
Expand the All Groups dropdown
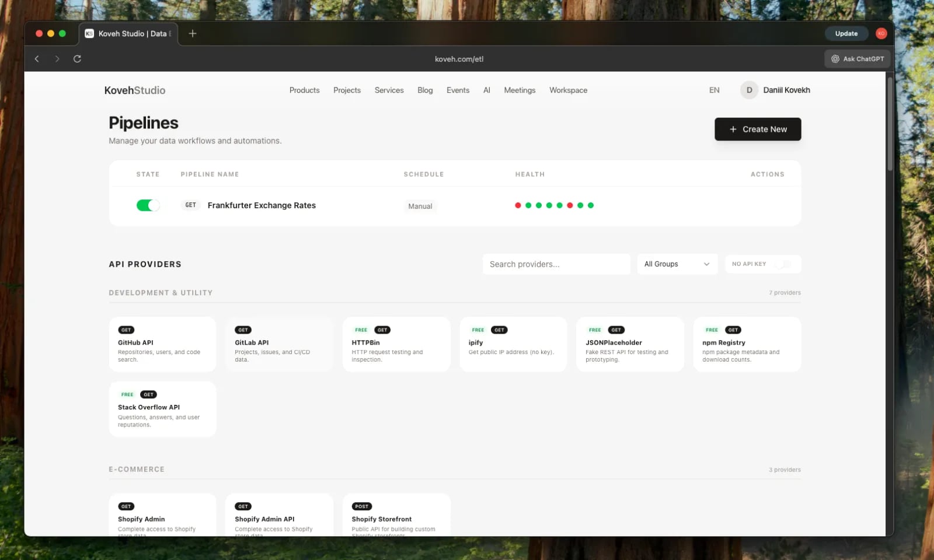[x=677, y=264]
